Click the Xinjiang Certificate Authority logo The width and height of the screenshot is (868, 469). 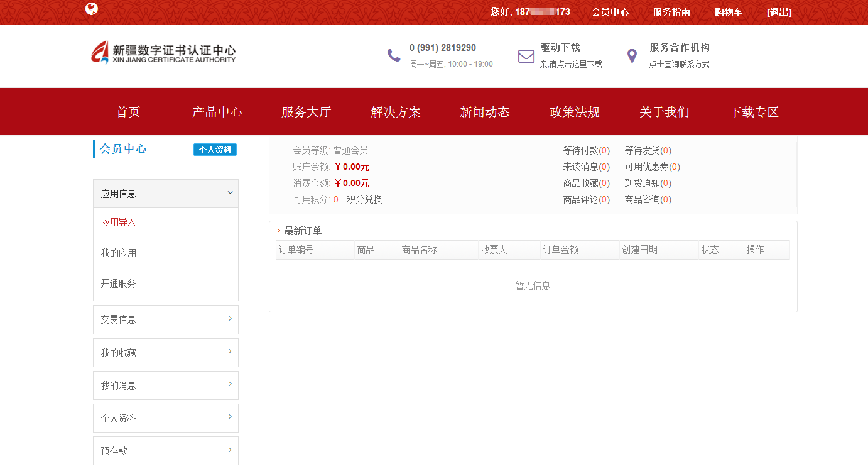click(x=163, y=52)
